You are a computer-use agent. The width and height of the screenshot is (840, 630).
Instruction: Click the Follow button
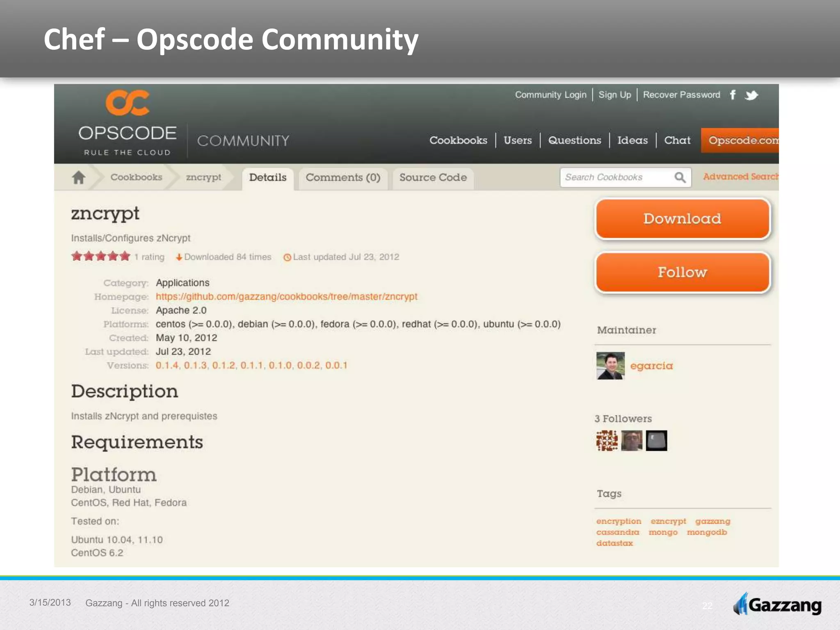pyautogui.click(x=682, y=272)
